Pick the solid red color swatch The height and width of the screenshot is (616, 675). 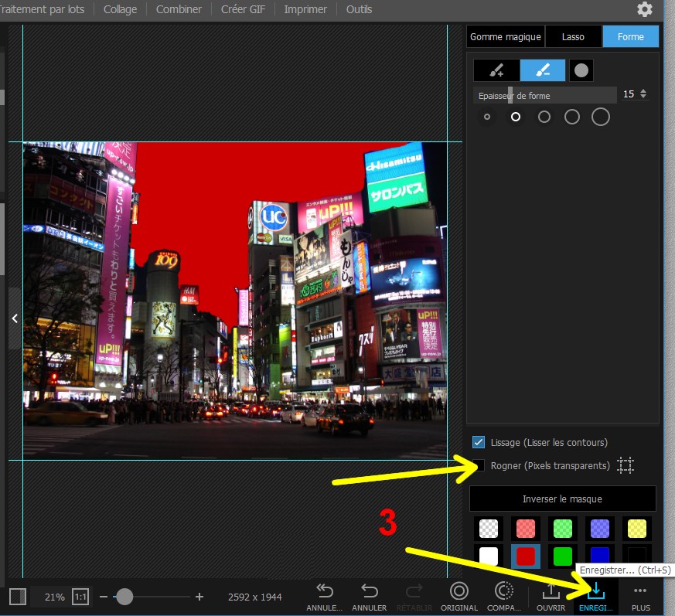tap(525, 556)
